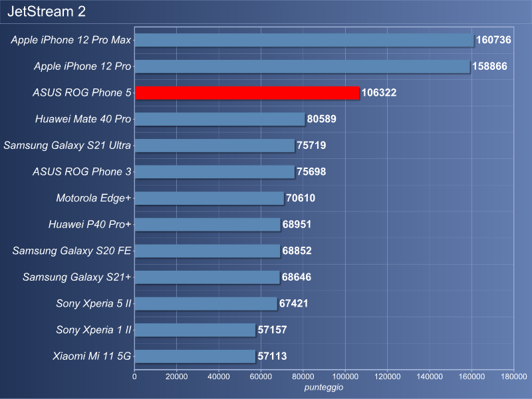Select the Apple iPhone 12 Pro Max label
This screenshot has height=399, width=532.
[x=71, y=40]
